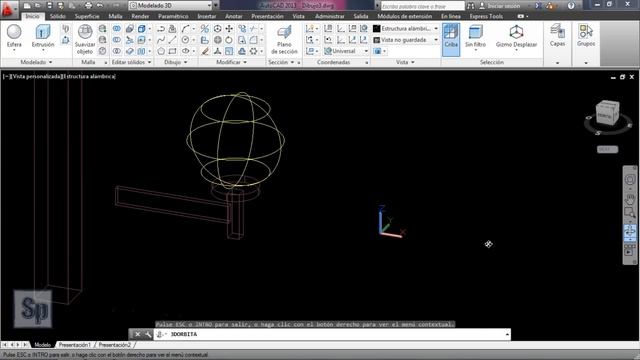
Task: Open the Capas layers panel
Action: pos(557,35)
